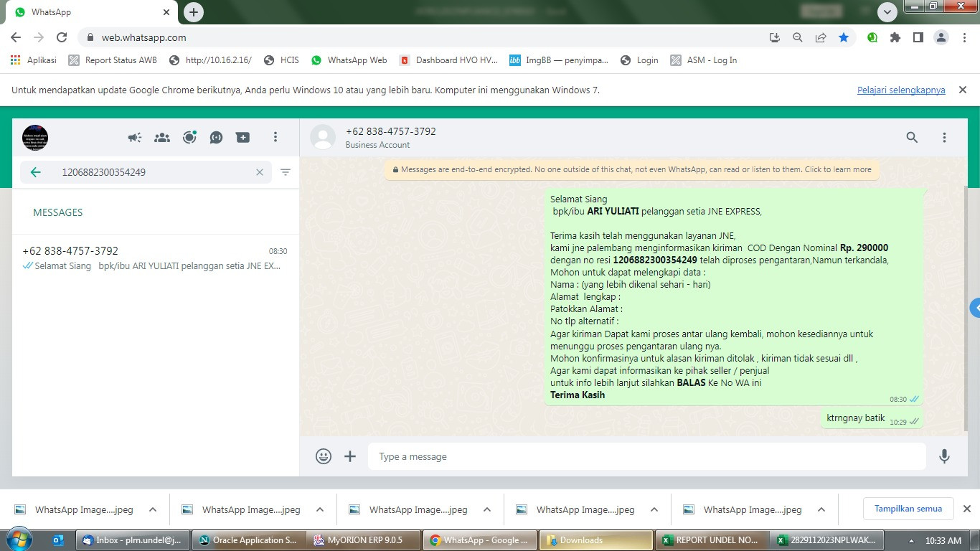Open the Chrome three-dot menu
This screenshot has height=551, width=980.
[963, 37]
